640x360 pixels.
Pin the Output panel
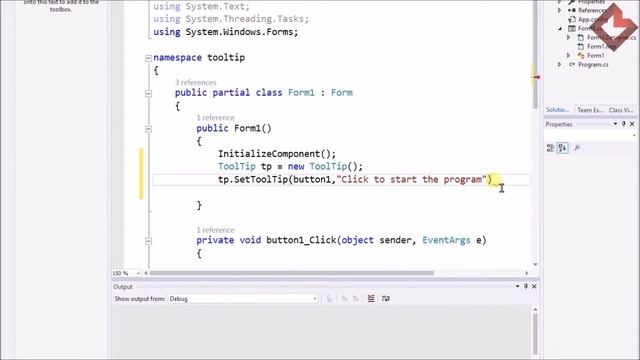point(526,287)
